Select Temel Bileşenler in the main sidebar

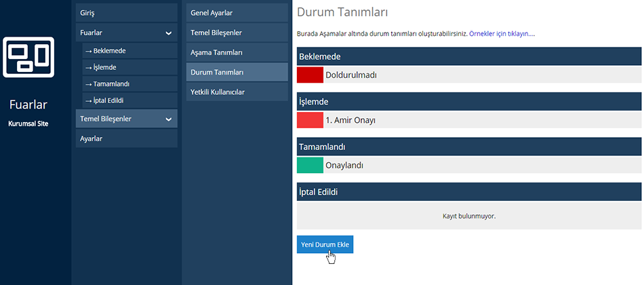(127, 119)
